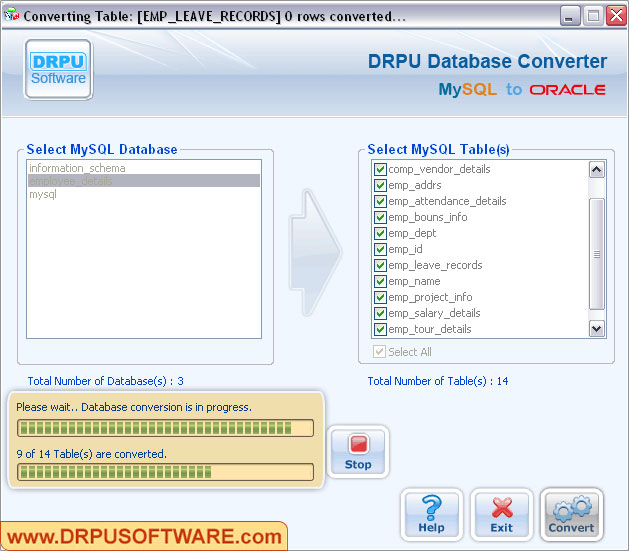629x551 pixels.
Task: Click 'Please wait.. Database conversion' message
Action: coord(134,407)
